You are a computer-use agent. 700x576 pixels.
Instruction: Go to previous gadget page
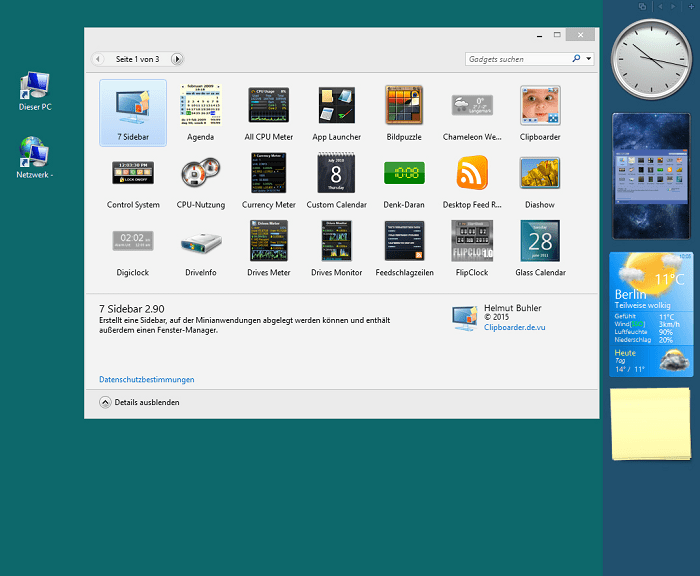(x=99, y=60)
